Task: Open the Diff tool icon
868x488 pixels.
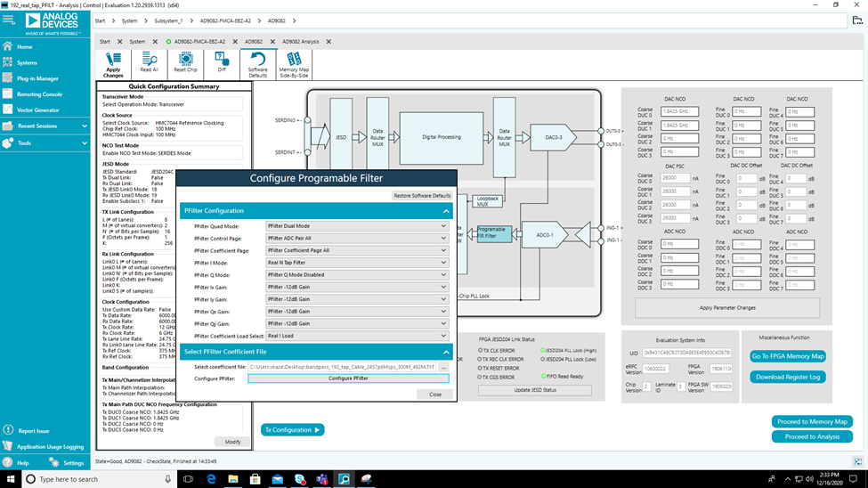Action: point(222,62)
